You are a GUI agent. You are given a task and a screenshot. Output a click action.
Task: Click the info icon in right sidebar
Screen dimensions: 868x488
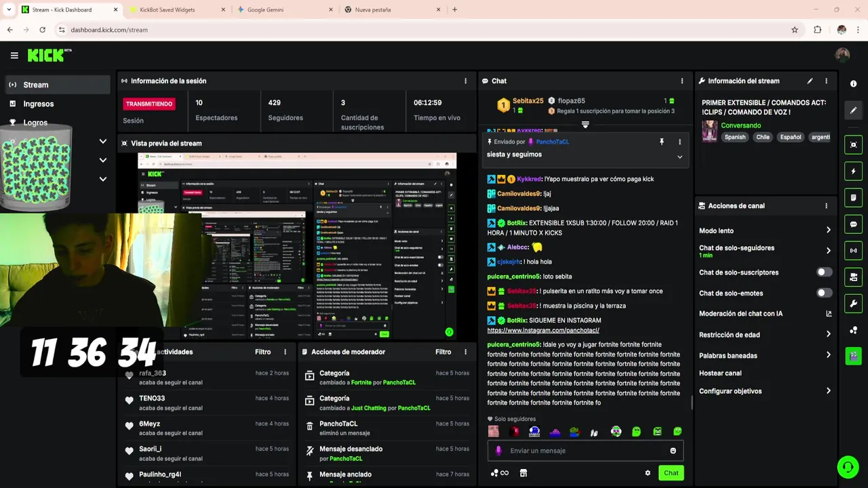click(853, 83)
